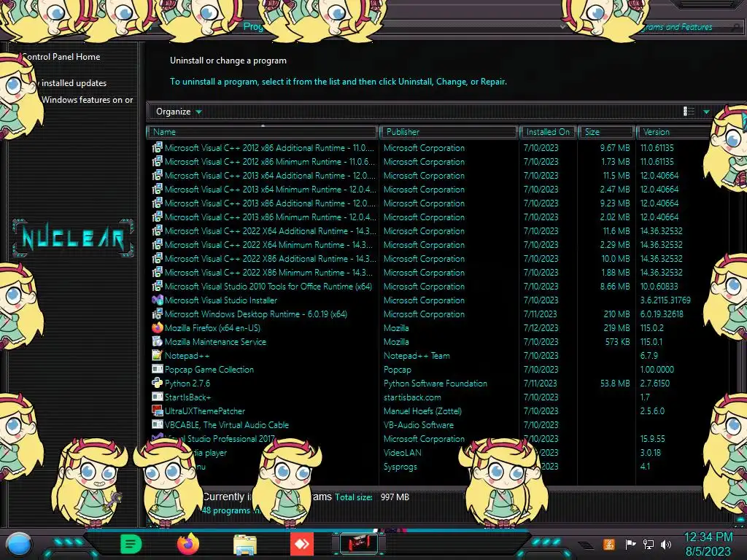747x560 pixels.
Task: Open the Action Center flag icon
Action: [x=630, y=544]
